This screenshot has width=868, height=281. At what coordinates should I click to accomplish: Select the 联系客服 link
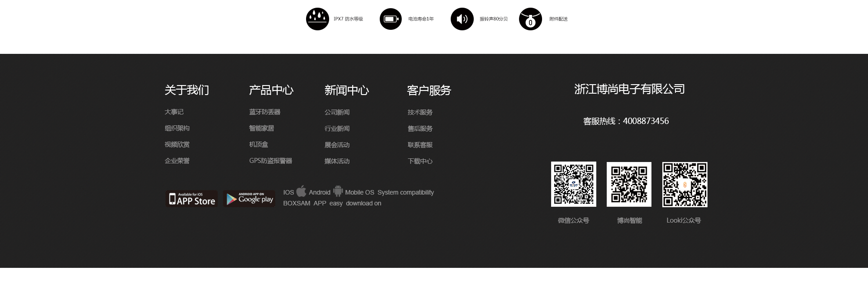420,145
